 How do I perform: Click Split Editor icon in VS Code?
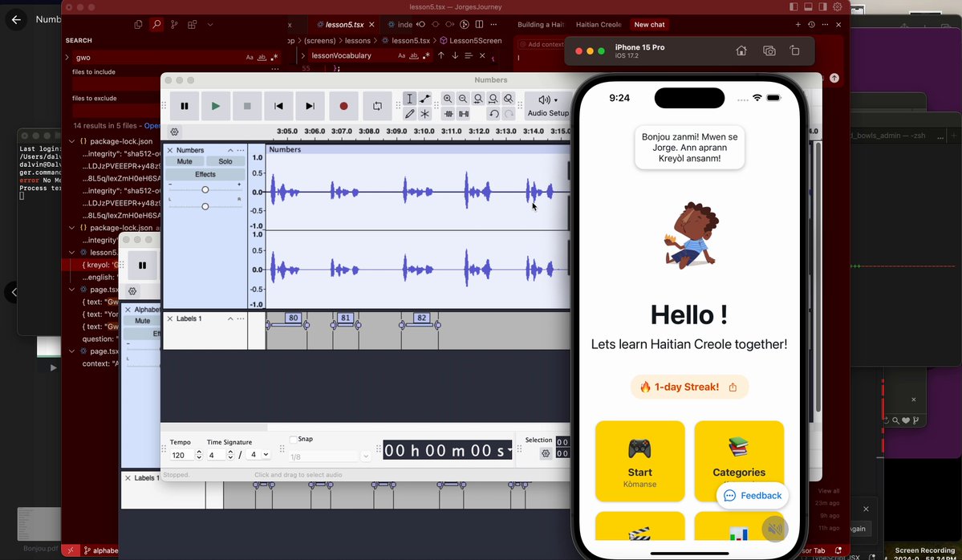pyautogui.click(x=479, y=25)
